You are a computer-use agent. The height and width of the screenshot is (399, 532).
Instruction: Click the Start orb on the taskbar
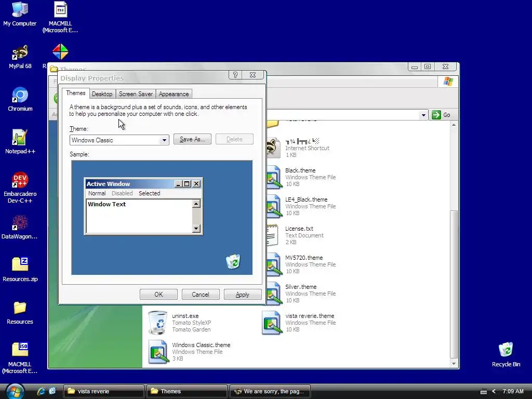tap(15, 391)
